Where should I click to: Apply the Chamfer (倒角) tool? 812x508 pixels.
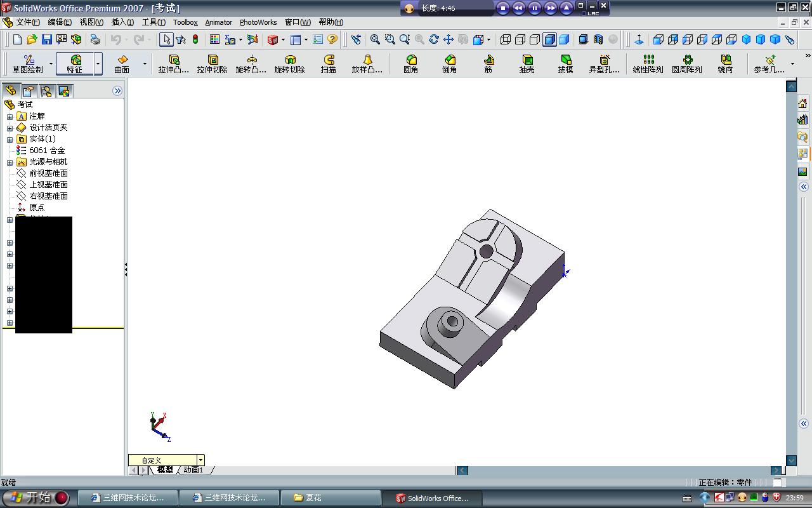[x=450, y=63]
